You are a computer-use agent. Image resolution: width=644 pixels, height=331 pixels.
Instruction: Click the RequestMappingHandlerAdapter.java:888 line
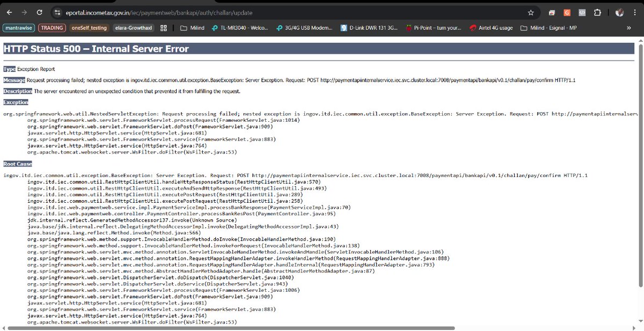(x=238, y=258)
